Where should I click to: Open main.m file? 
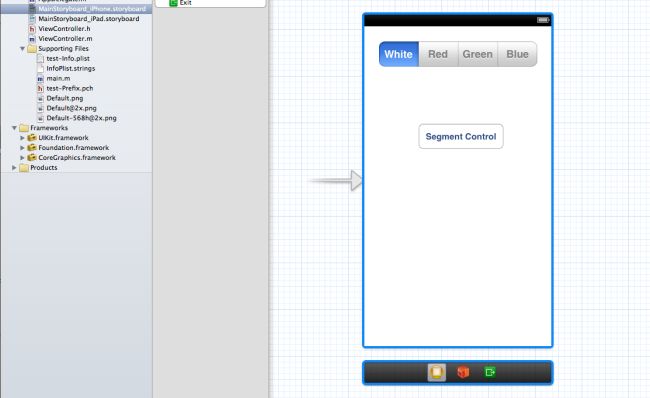click(x=58, y=78)
